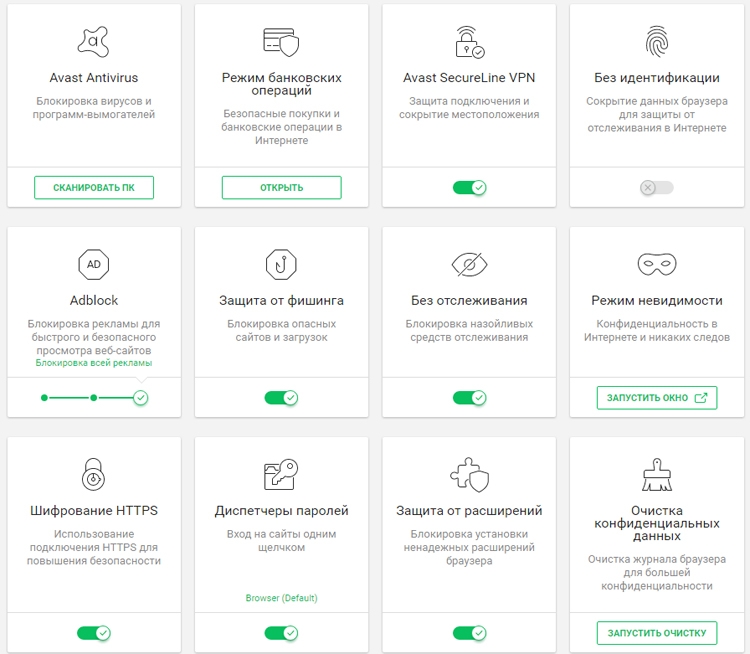Click the Защита от расширений heading
The height and width of the screenshot is (654, 750).
(469, 510)
